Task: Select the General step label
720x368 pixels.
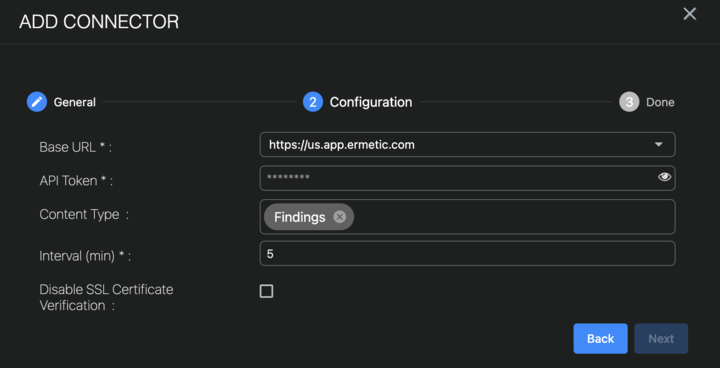Action: (x=75, y=102)
